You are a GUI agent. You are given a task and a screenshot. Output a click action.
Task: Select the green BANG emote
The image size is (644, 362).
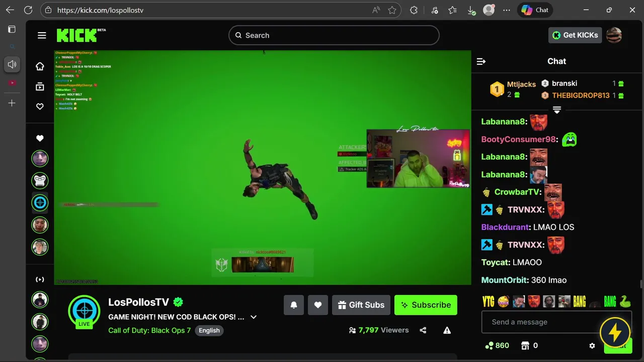(610, 301)
